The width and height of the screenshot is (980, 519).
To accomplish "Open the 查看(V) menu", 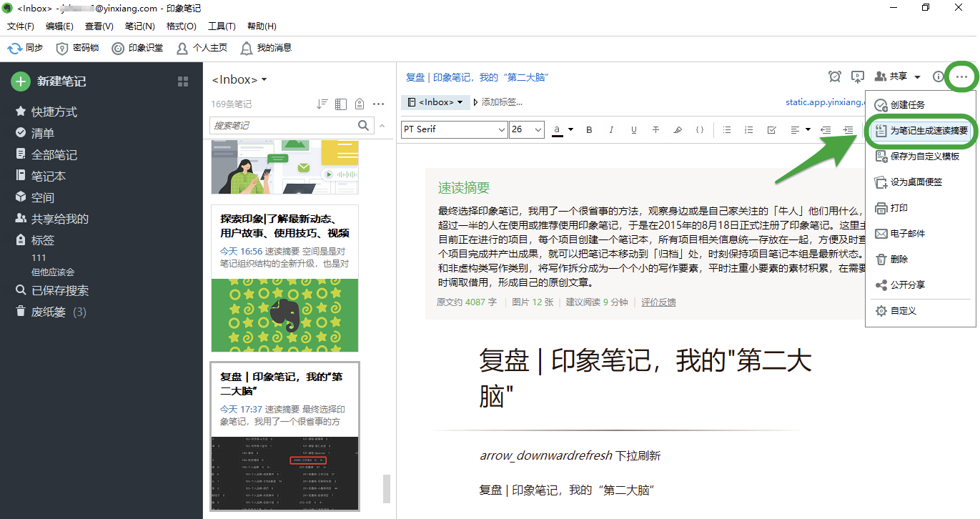I will 99,26.
